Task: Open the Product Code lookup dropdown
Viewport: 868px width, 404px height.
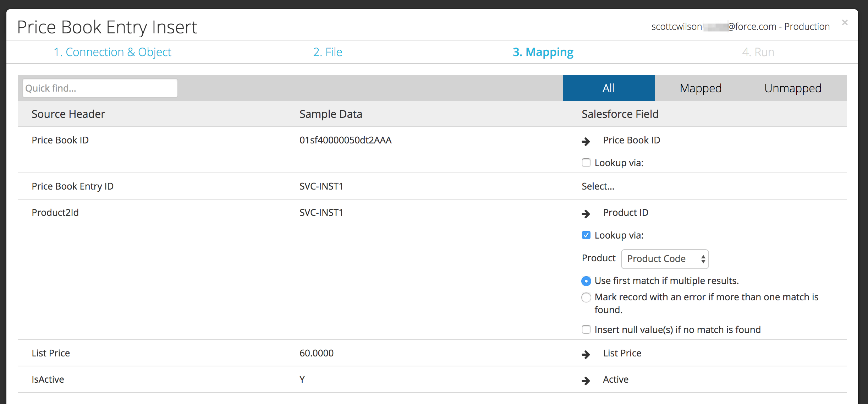Action: tap(665, 259)
